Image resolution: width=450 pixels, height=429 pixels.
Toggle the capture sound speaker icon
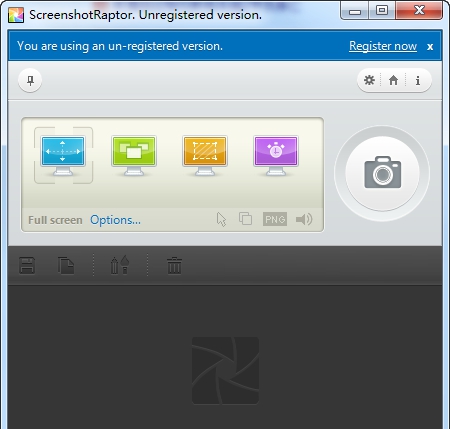tap(304, 219)
